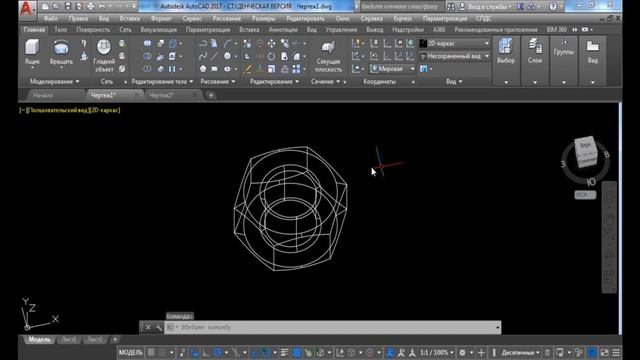The width and height of the screenshot is (640, 360).
Task: Apply the Union solid editing icon
Action: click(x=147, y=43)
